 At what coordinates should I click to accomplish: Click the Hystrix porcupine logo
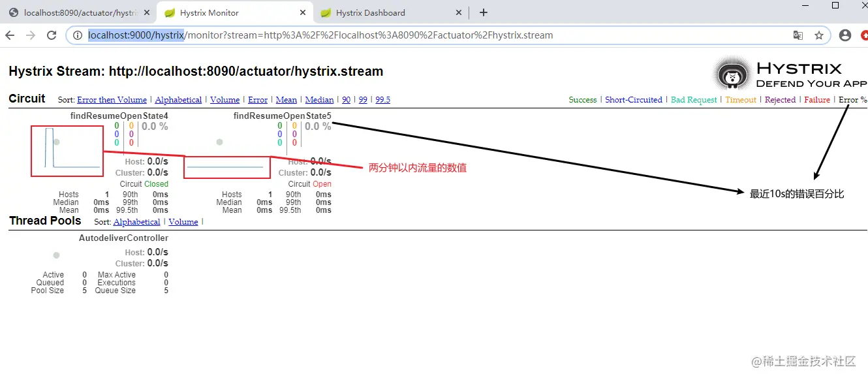(731, 73)
